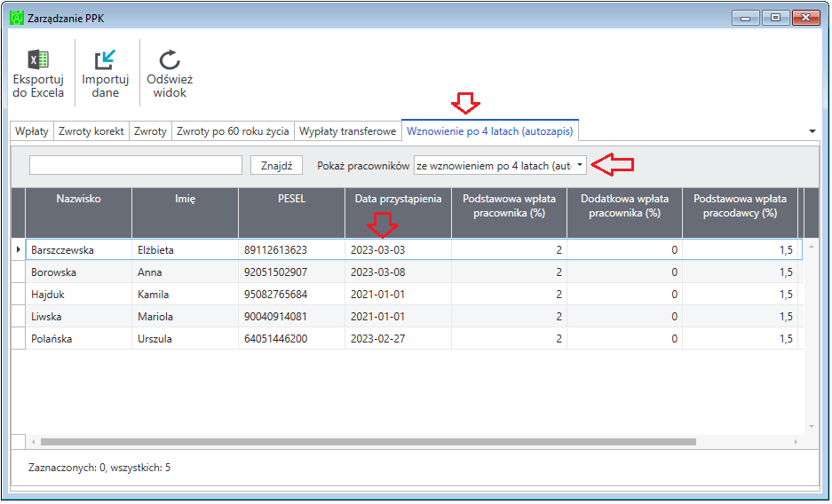Click Hajduk's 2021-01-01 date cell
The height and width of the screenshot is (504, 832).
(398, 294)
